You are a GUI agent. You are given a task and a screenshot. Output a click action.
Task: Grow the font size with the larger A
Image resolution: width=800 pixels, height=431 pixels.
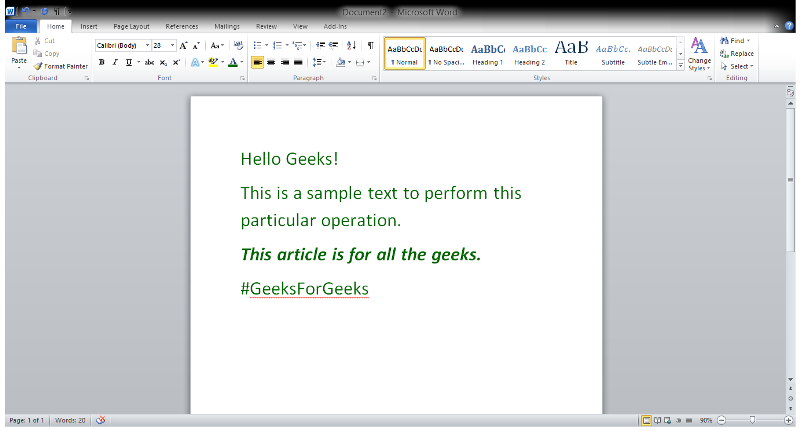[x=184, y=45]
